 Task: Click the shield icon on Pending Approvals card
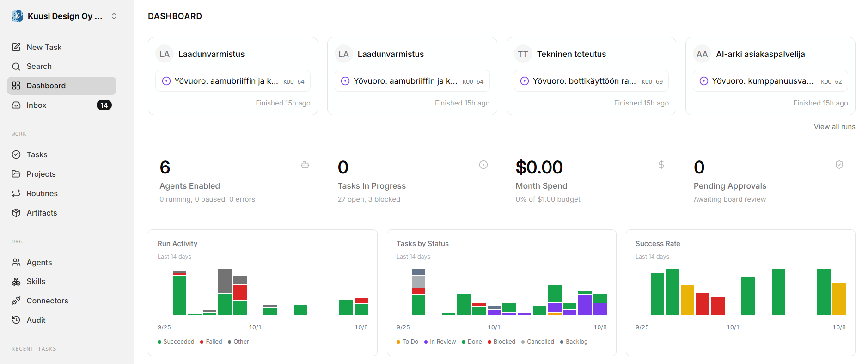tap(839, 165)
